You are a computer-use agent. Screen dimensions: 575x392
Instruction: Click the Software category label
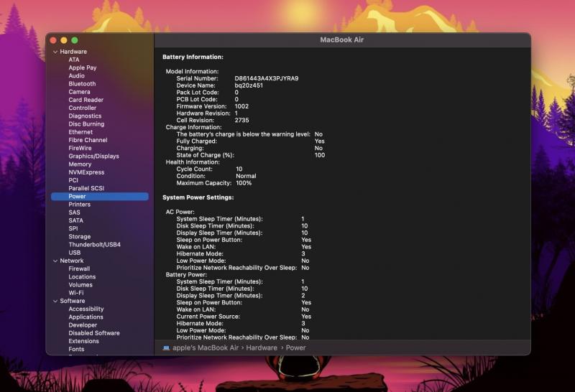pyautogui.click(x=73, y=302)
